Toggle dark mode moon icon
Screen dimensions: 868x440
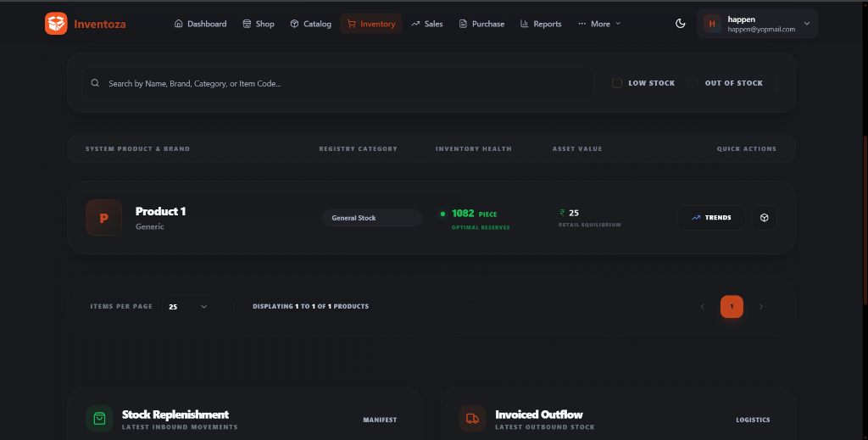pyautogui.click(x=681, y=23)
